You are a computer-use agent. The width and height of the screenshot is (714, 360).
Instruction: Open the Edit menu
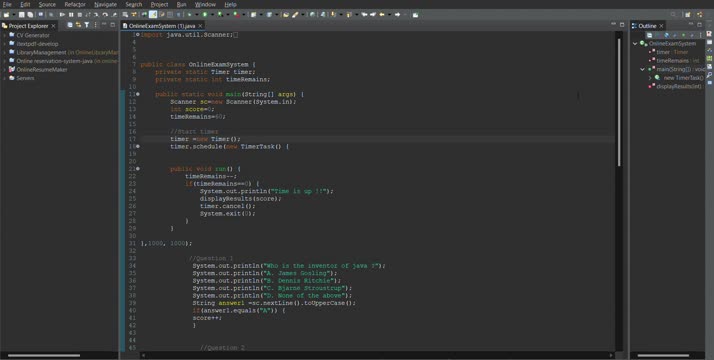click(x=25, y=5)
